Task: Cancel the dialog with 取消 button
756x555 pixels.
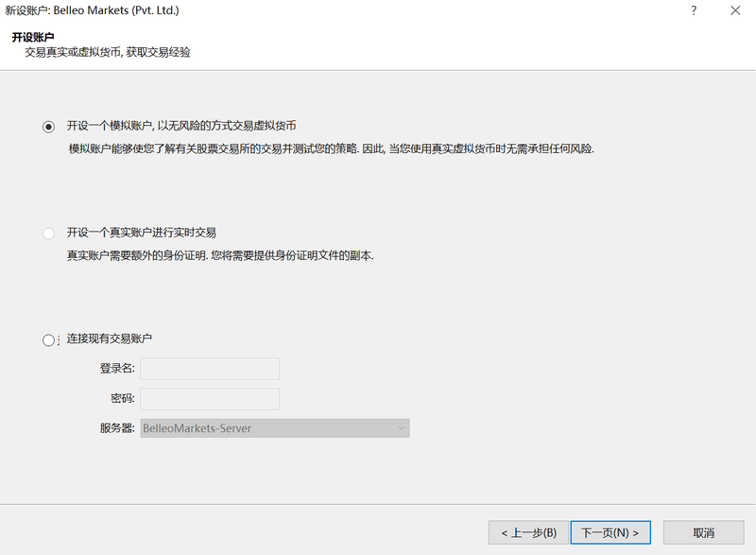Action: point(703,532)
